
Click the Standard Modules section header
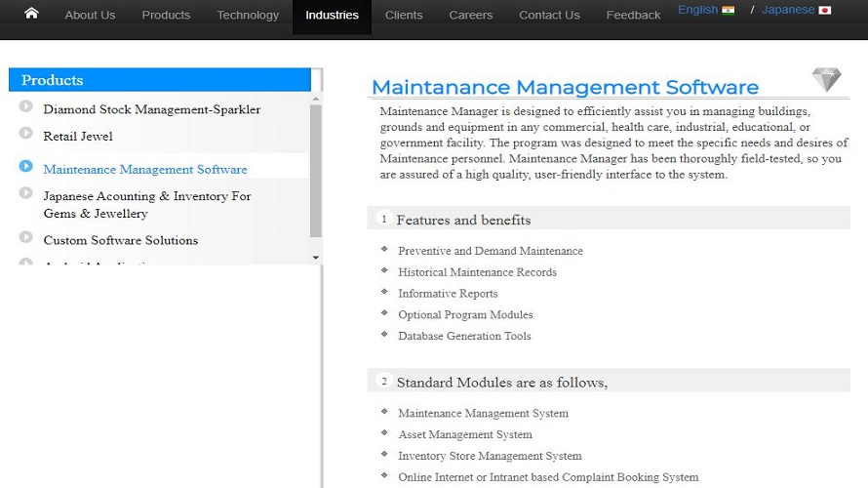tap(609, 381)
